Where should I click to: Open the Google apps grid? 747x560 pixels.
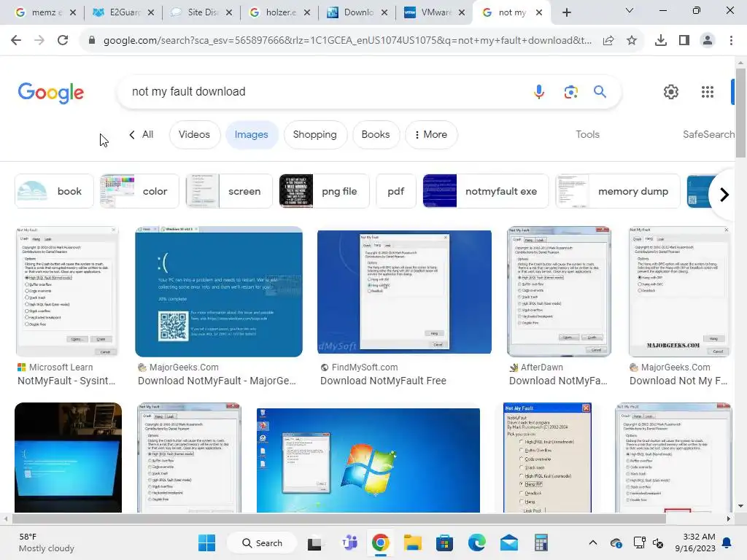tap(708, 91)
